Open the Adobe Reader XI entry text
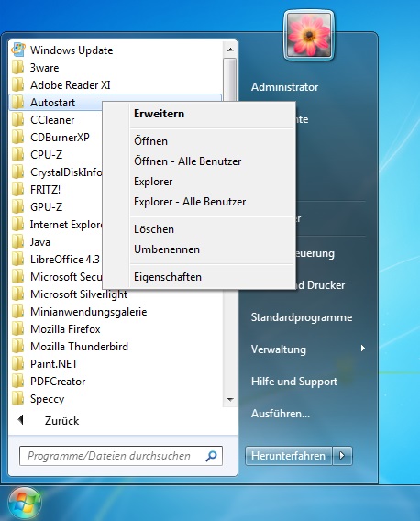The image size is (420, 521). [x=70, y=85]
